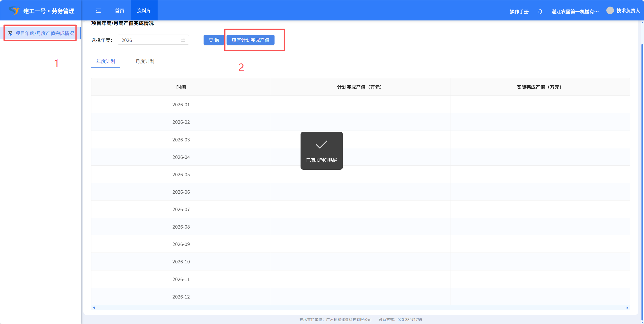The image size is (644, 324).
Task: Click the calendar icon in year field
Action: pos(183,40)
